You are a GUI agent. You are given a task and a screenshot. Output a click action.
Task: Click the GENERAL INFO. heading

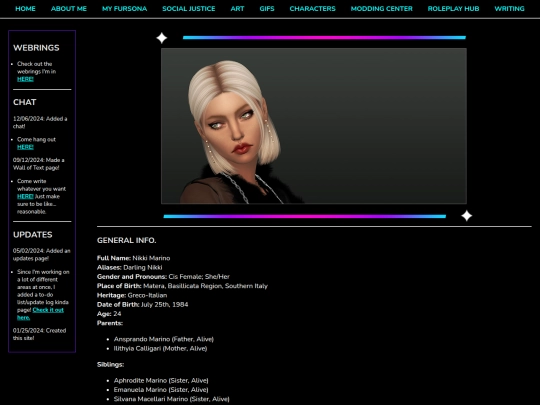click(126, 240)
